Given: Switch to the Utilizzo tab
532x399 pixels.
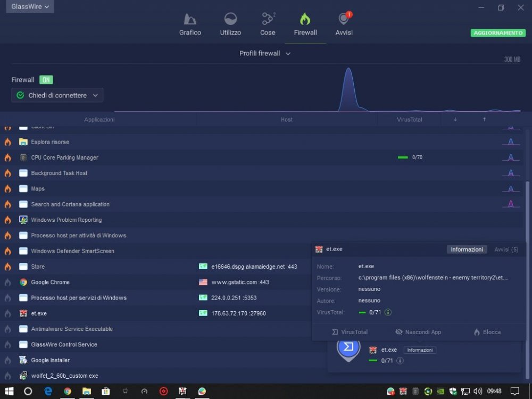Looking at the screenshot, I should tap(230, 24).
